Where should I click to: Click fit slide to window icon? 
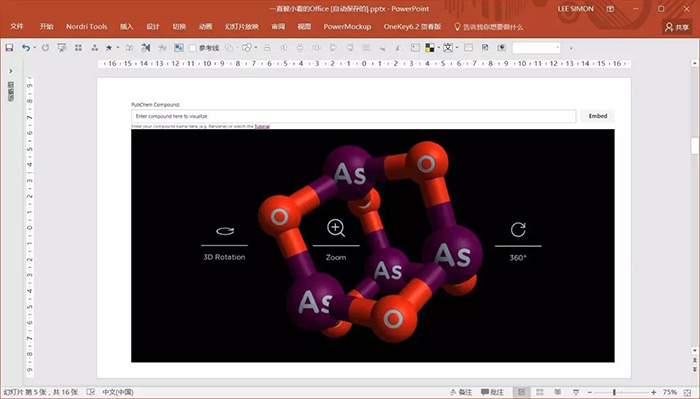(x=687, y=392)
